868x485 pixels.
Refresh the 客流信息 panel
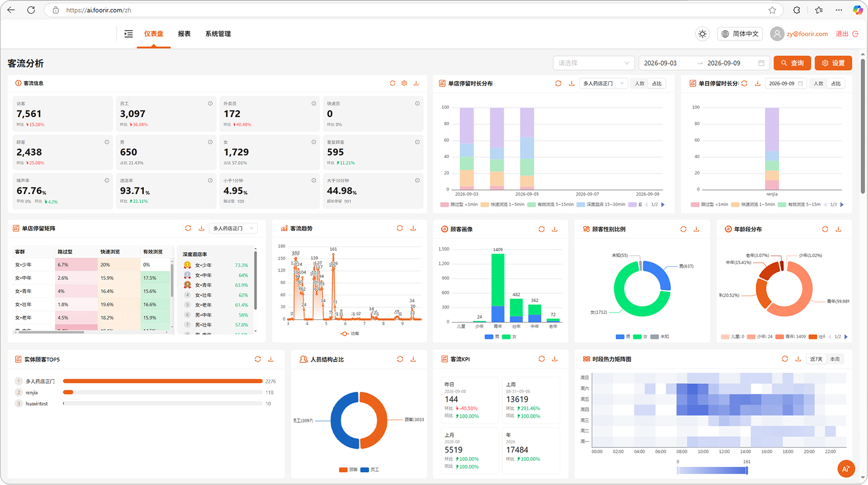(392, 83)
